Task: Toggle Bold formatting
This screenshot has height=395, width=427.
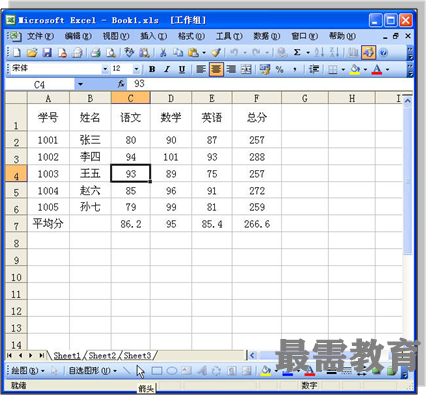Action: tap(152, 69)
